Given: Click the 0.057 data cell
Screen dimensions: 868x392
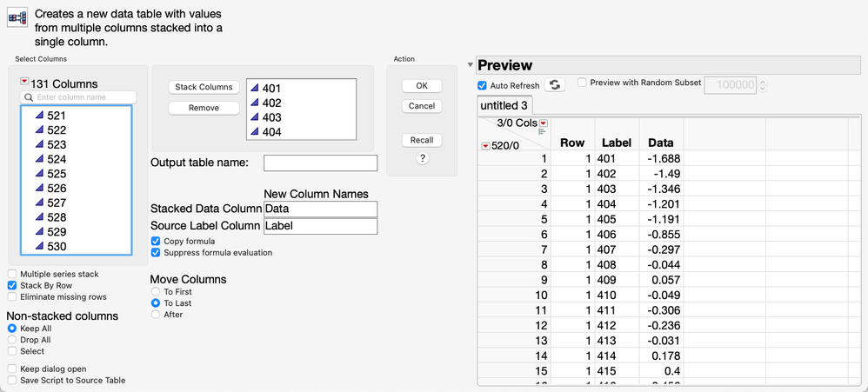Looking at the screenshot, I should click(662, 280).
